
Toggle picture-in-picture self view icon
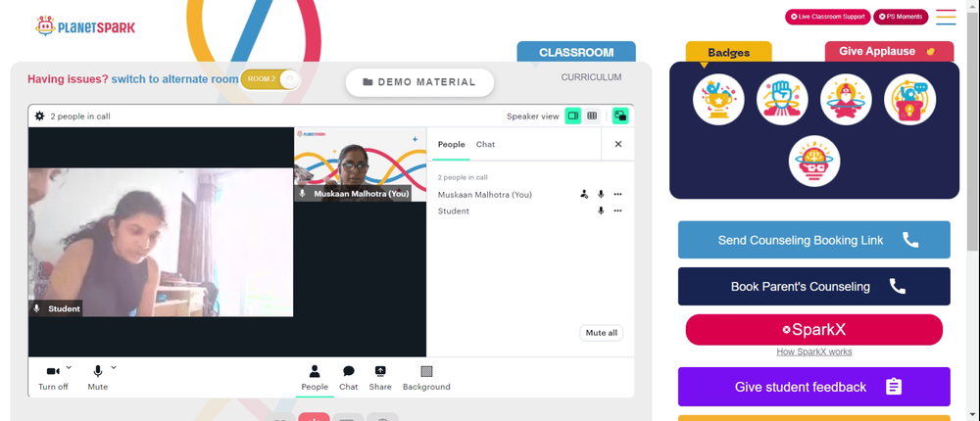click(620, 116)
